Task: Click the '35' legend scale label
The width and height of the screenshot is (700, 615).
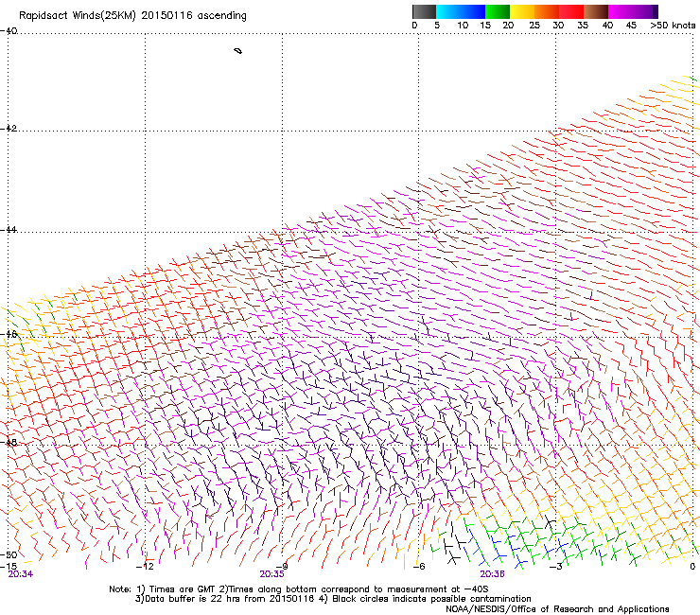Action: (x=583, y=26)
